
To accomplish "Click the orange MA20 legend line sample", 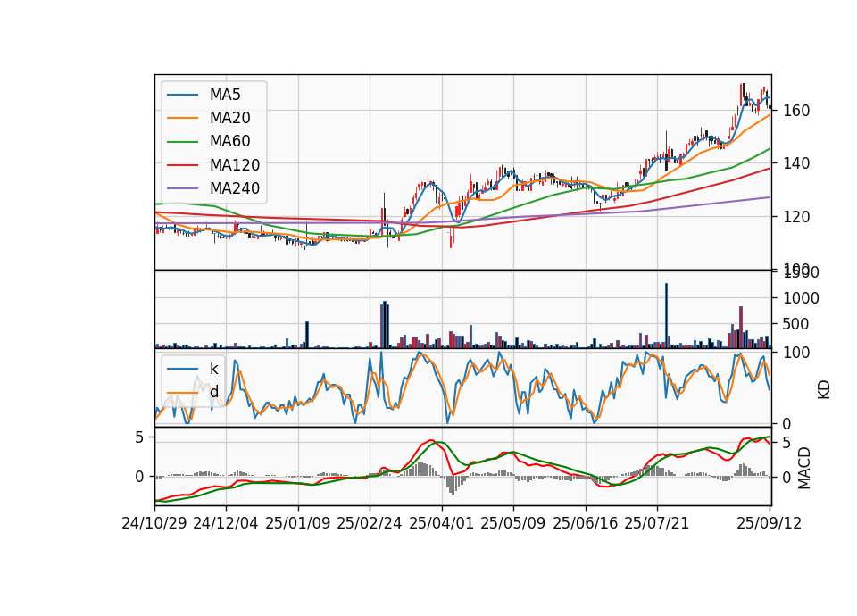I will tap(182, 118).
